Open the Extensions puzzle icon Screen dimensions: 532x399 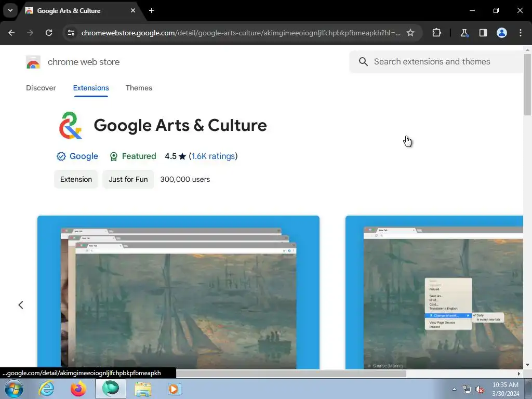point(436,33)
